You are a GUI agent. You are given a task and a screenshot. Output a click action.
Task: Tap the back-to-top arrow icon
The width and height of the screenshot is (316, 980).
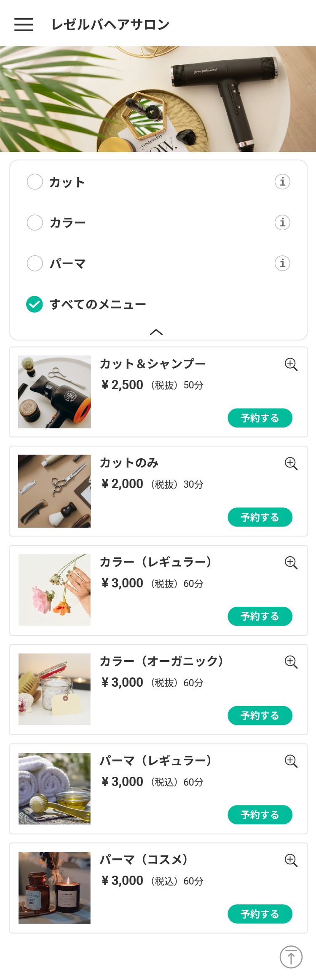(x=291, y=957)
